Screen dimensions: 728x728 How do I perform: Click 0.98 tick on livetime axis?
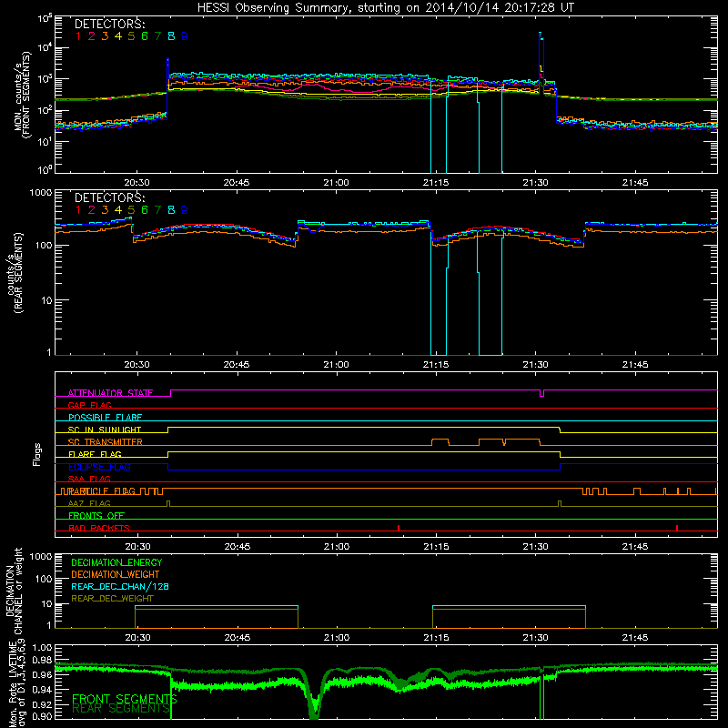[41, 660]
